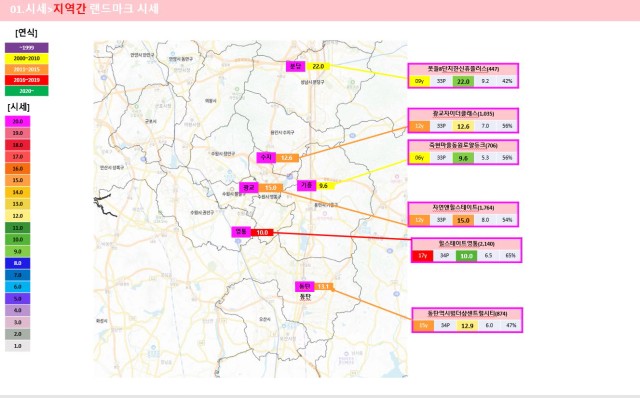
Task: Click the 54% cell
Action: point(507,220)
